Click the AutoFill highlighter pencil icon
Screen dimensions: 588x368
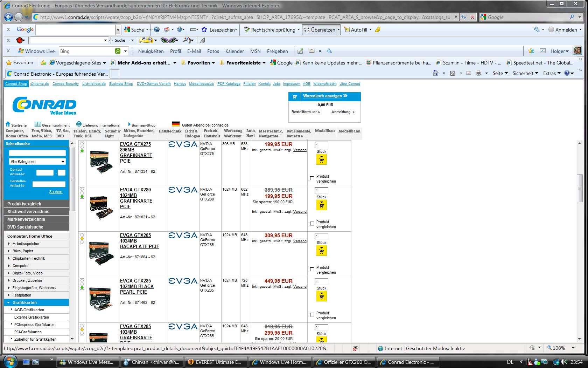tap(378, 30)
